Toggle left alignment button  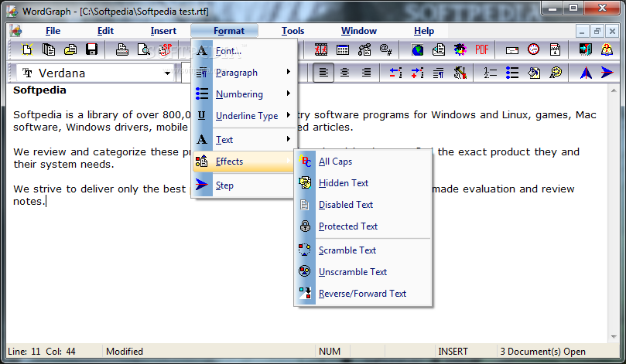coord(323,73)
